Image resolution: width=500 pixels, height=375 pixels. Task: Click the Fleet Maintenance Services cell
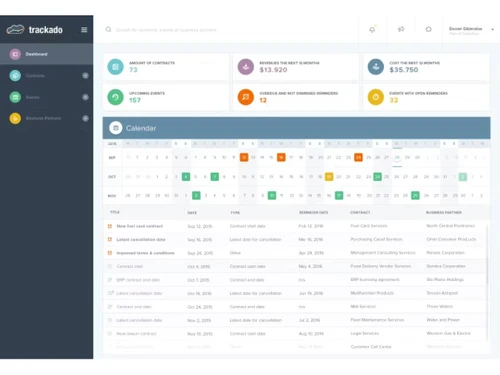click(x=377, y=320)
